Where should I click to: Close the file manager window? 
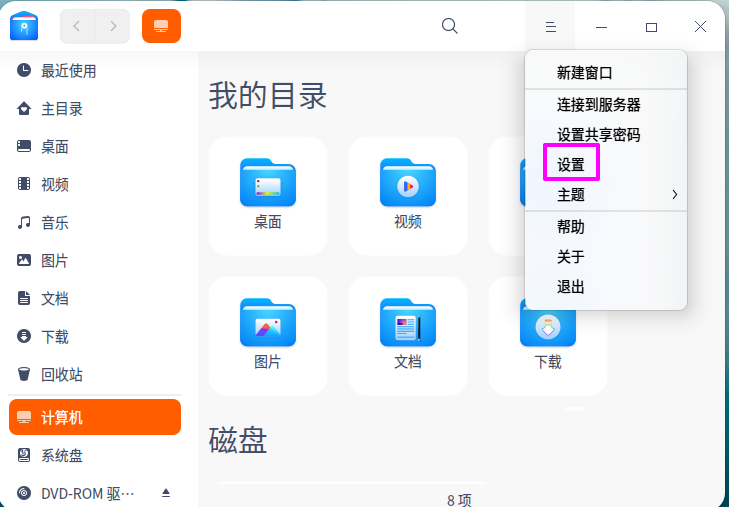pyautogui.click(x=700, y=26)
